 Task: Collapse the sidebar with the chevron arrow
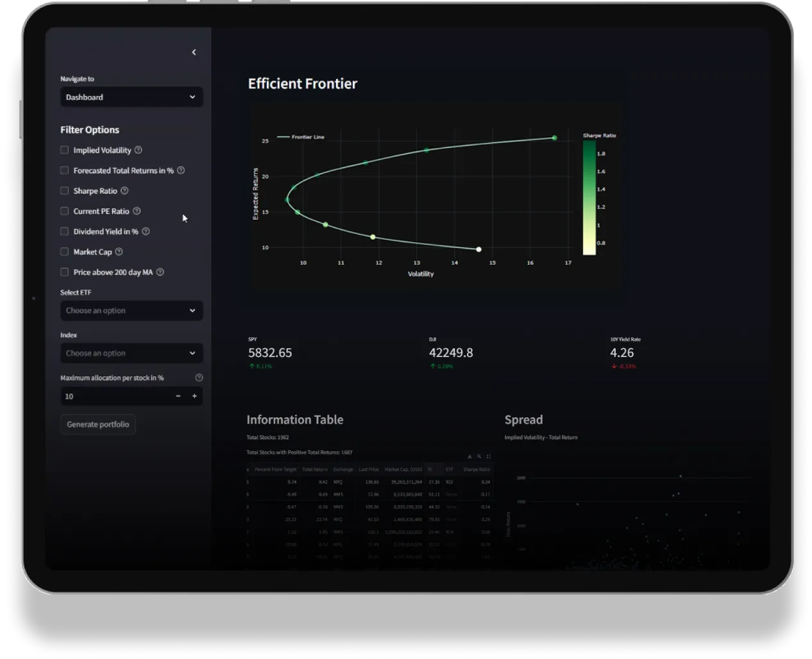194,53
